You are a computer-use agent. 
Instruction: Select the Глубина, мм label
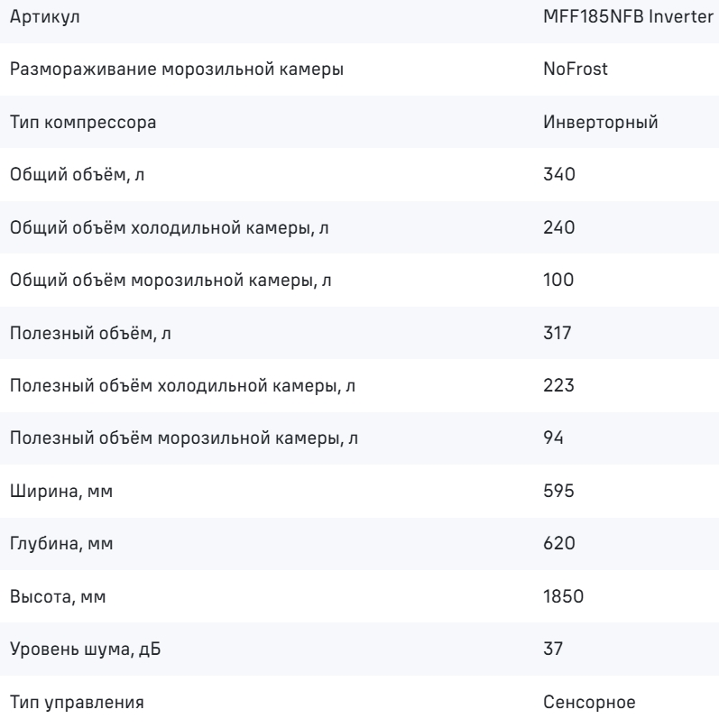(x=61, y=544)
